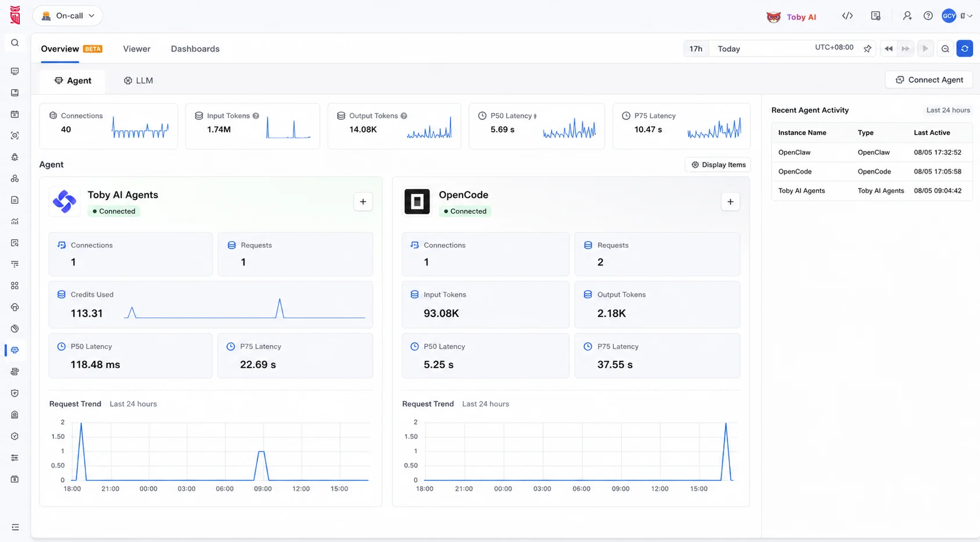Click the red owl logo at top left

(x=15, y=16)
